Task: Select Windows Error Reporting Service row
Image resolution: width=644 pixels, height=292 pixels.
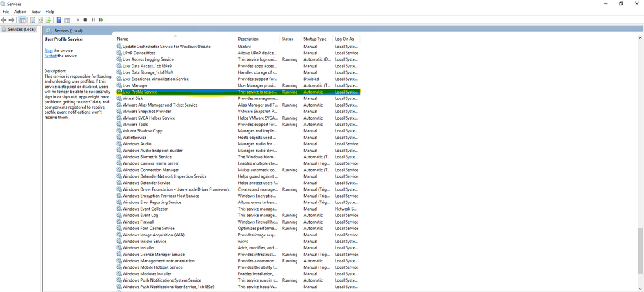Action: (238, 202)
